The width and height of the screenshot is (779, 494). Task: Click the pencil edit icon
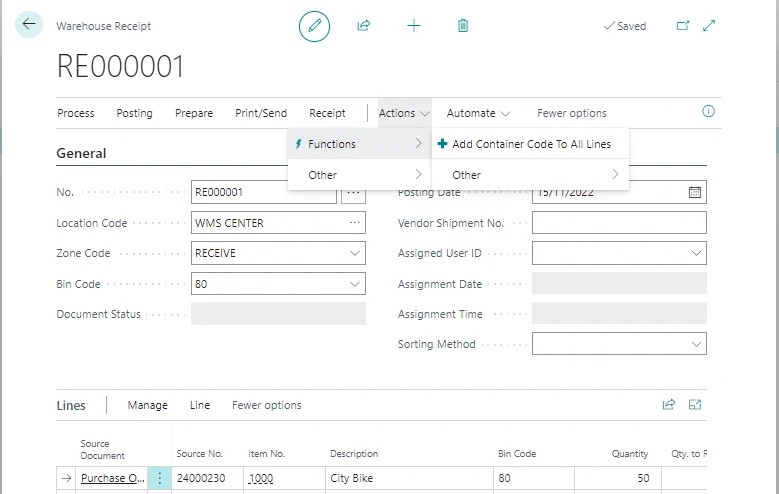pyautogui.click(x=314, y=26)
